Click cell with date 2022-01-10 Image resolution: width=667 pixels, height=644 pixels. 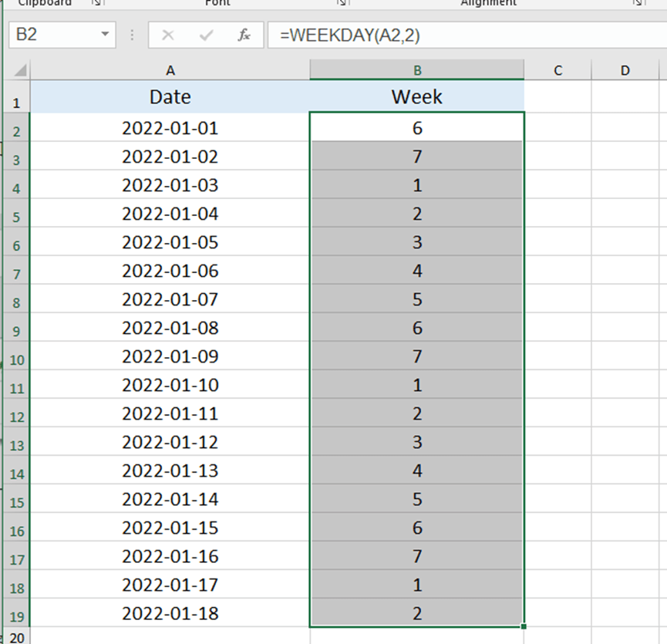pos(170,385)
